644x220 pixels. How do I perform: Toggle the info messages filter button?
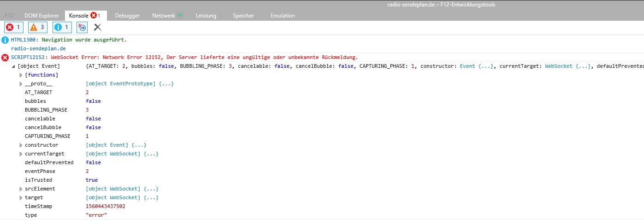point(62,27)
